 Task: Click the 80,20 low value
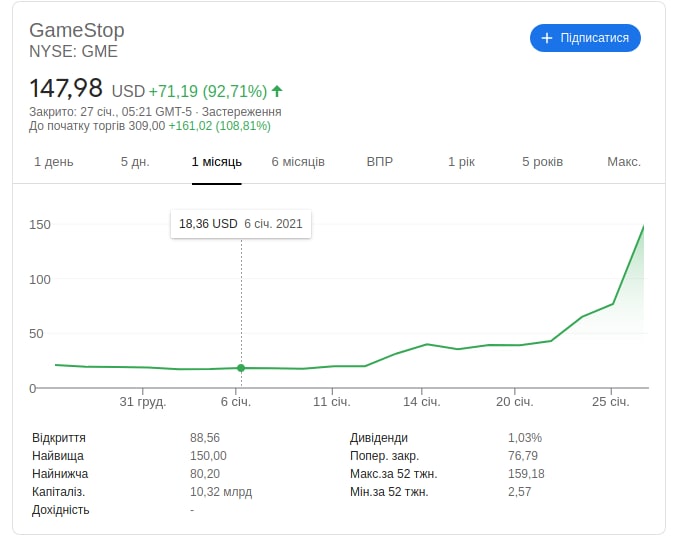click(x=205, y=474)
